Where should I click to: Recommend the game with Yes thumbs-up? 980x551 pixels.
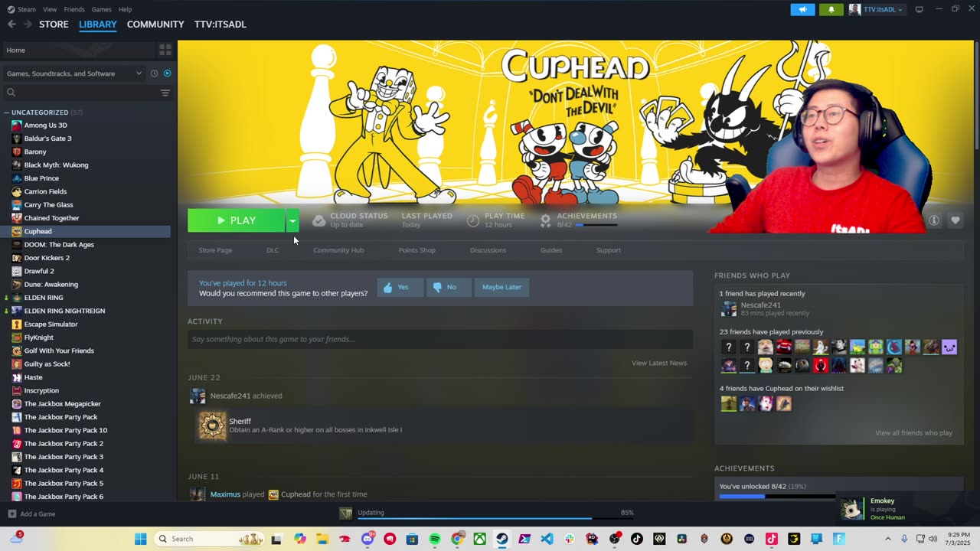pyautogui.click(x=399, y=287)
